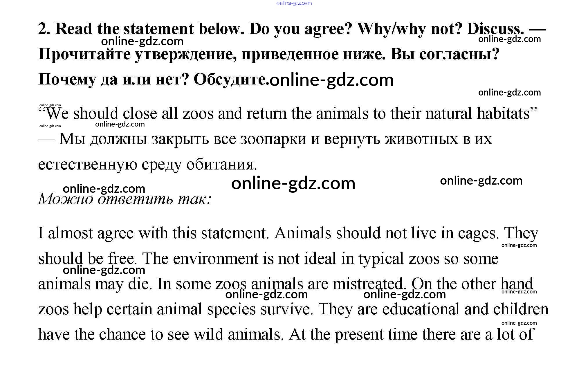Click the phrase "On the other hand"
The height and width of the screenshot is (384, 588).
pos(472,284)
